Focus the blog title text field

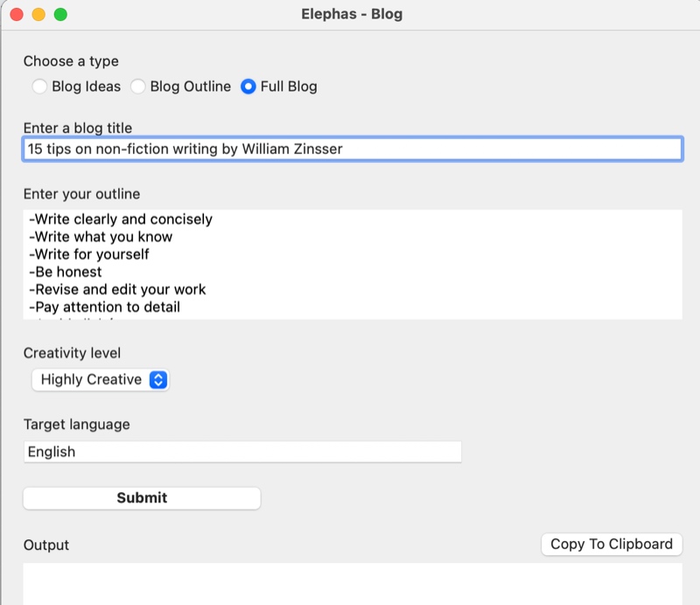point(352,149)
